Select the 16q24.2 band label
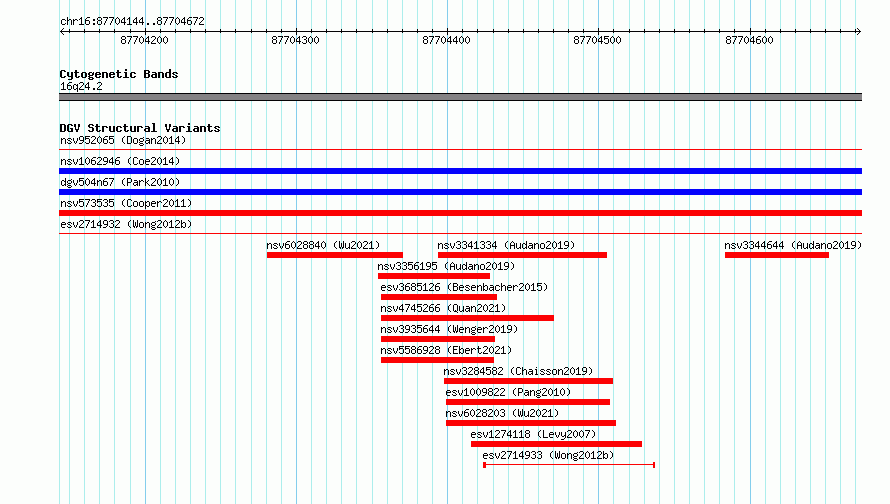 click(x=81, y=86)
